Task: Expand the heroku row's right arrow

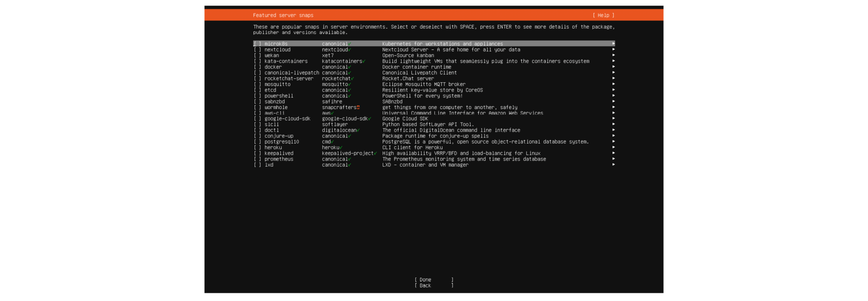Action: pos(613,148)
